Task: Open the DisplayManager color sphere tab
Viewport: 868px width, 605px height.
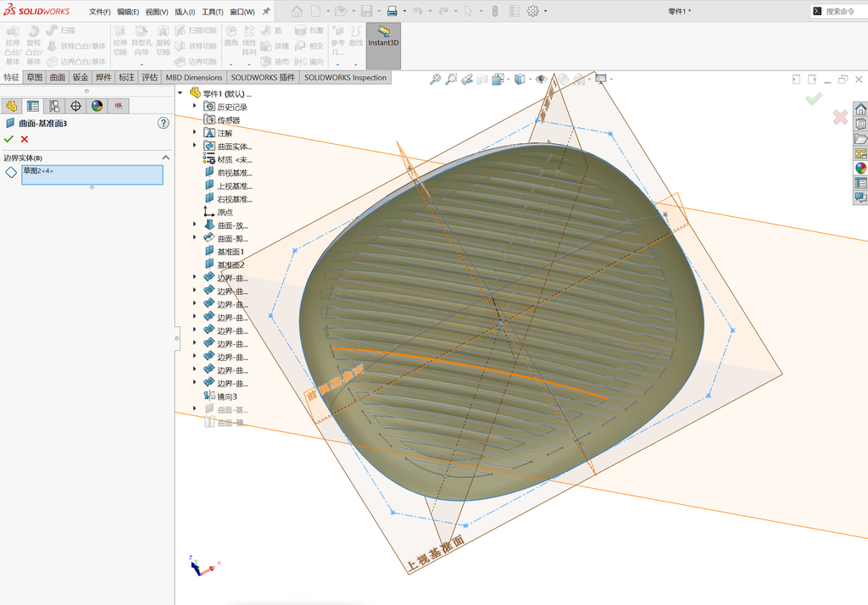Action: tap(97, 106)
